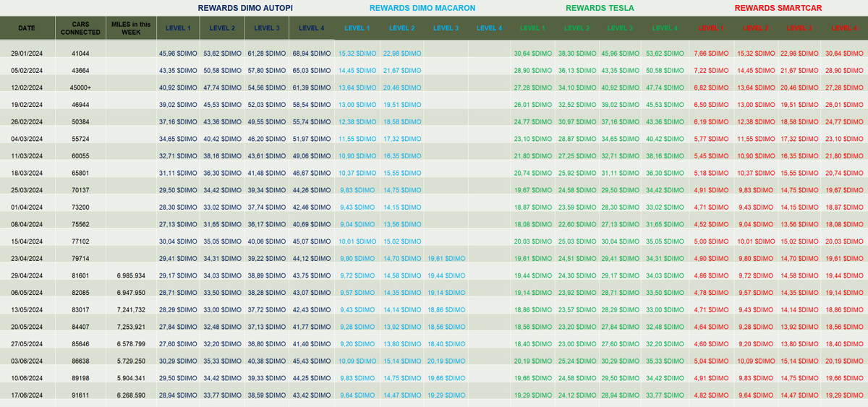Click the AUTOPI "LEVEL 4" column header
This screenshot has width=868, height=407.
click(x=311, y=28)
